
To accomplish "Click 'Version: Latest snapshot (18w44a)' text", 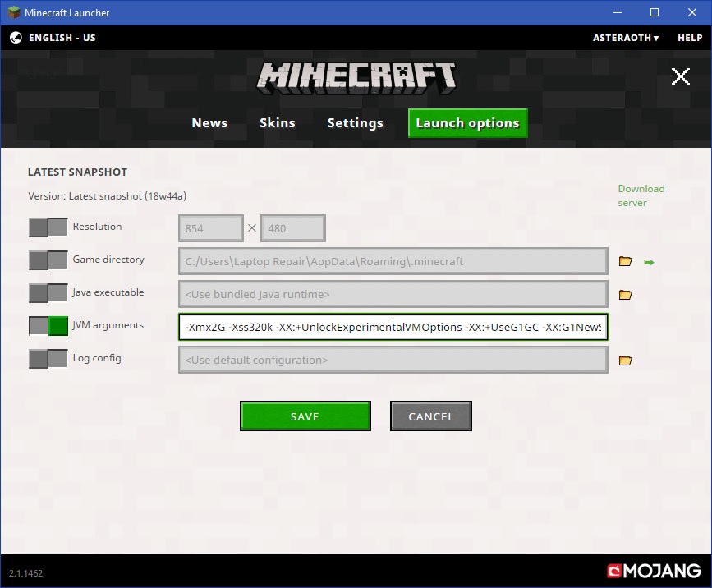I will pyautogui.click(x=107, y=196).
